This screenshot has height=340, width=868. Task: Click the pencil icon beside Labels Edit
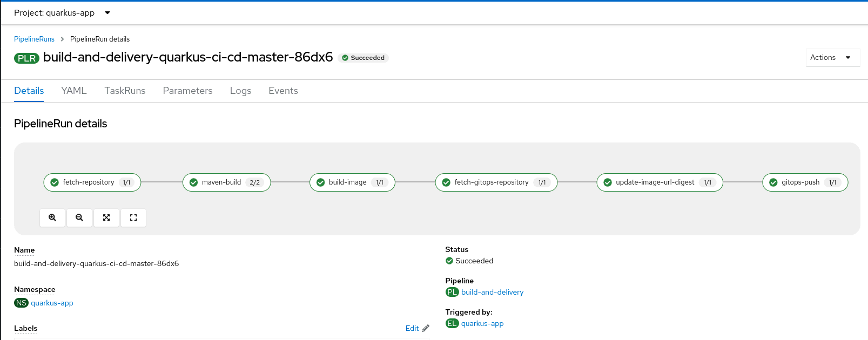tap(426, 328)
